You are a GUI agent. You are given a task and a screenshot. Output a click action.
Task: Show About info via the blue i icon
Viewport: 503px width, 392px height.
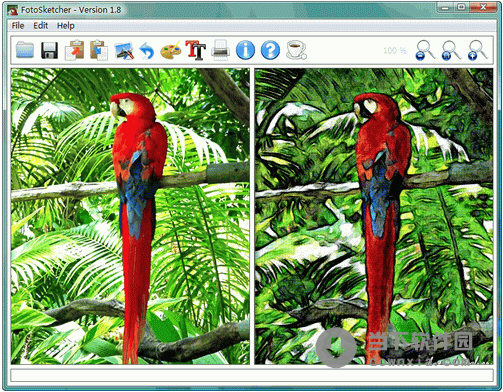[x=245, y=50]
